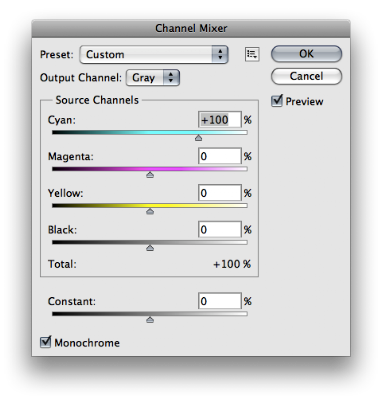Open the preset options menu icon
The height and width of the screenshot is (400, 382).
252,54
